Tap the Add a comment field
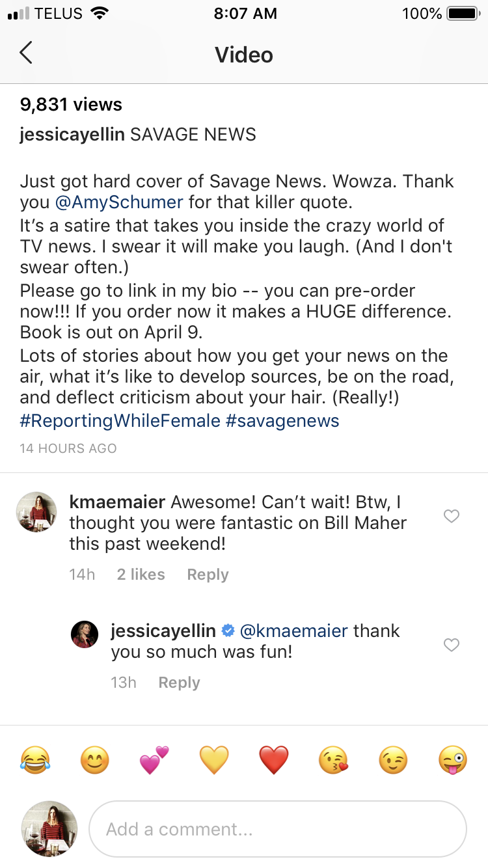This screenshot has height=868, width=488. (x=277, y=829)
